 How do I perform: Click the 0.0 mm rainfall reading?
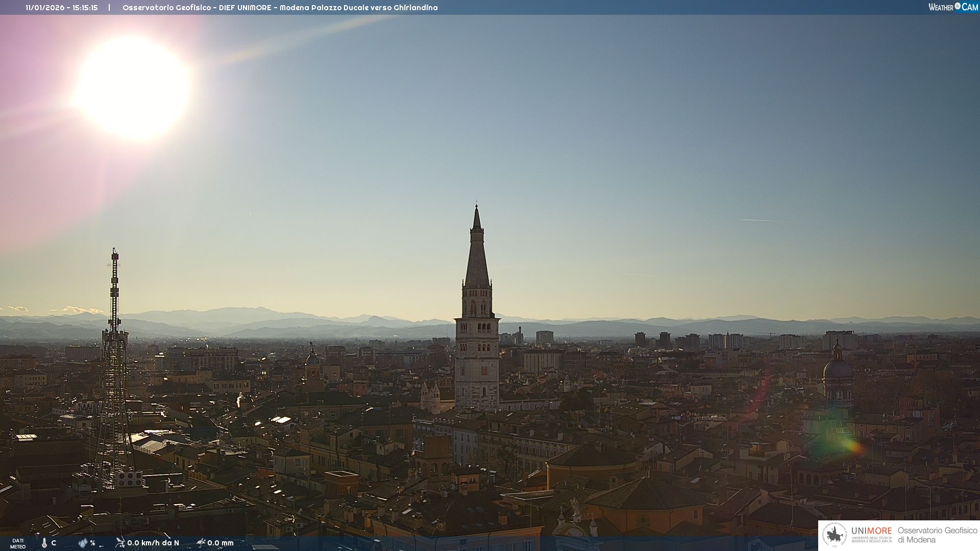(220, 543)
